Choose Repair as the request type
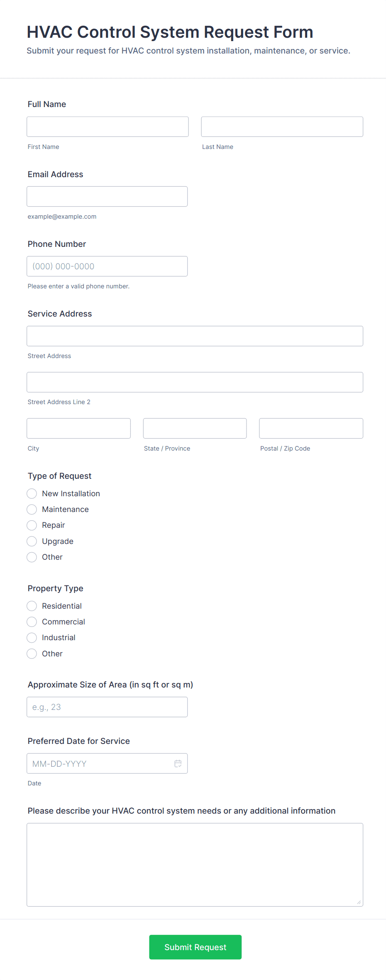The height and width of the screenshot is (980, 386). 32,525
